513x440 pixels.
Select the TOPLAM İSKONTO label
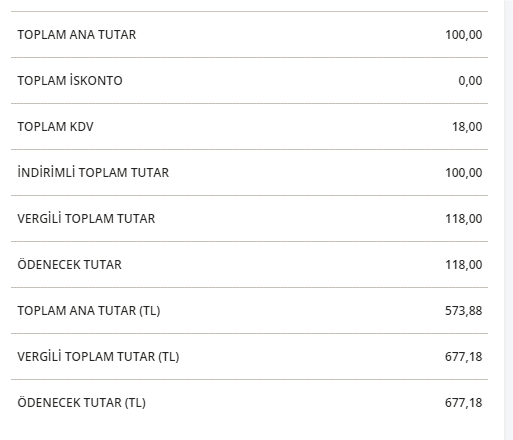pyautogui.click(x=70, y=80)
